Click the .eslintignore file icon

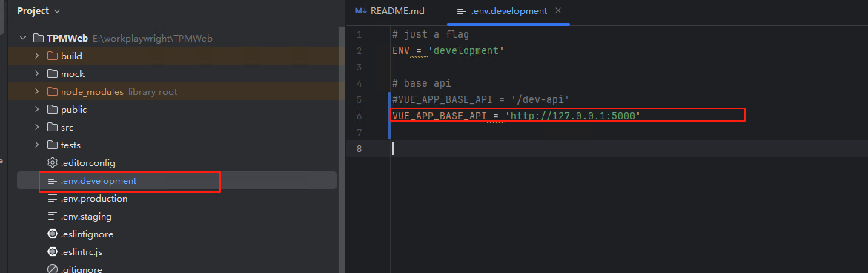point(53,234)
